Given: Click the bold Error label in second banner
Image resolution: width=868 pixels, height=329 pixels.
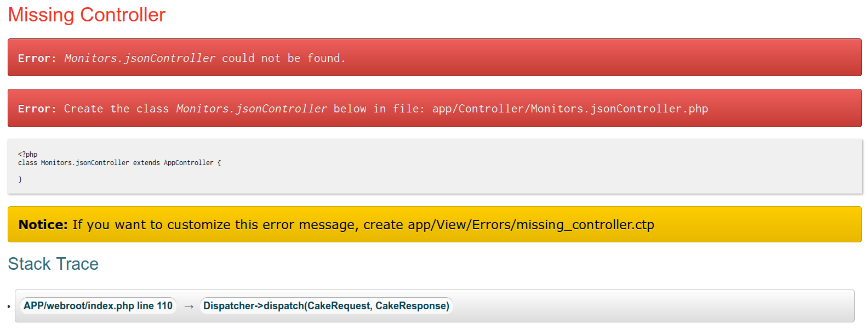Looking at the screenshot, I should click(x=37, y=109).
